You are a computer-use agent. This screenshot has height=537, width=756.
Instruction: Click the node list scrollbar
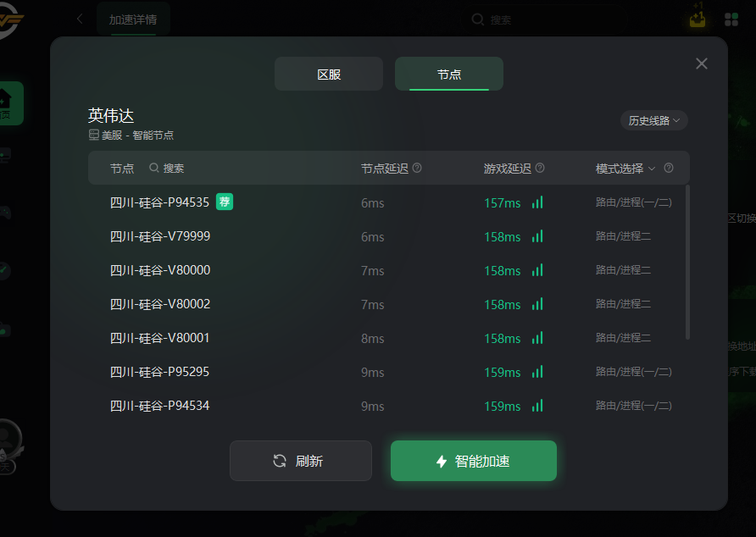pos(687,263)
